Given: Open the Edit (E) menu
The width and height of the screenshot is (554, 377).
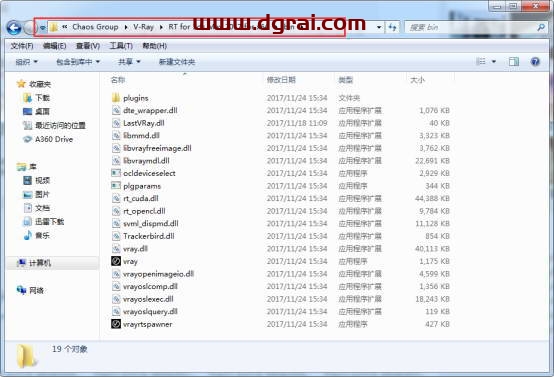Looking at the screenshot, I should (54, 46).
